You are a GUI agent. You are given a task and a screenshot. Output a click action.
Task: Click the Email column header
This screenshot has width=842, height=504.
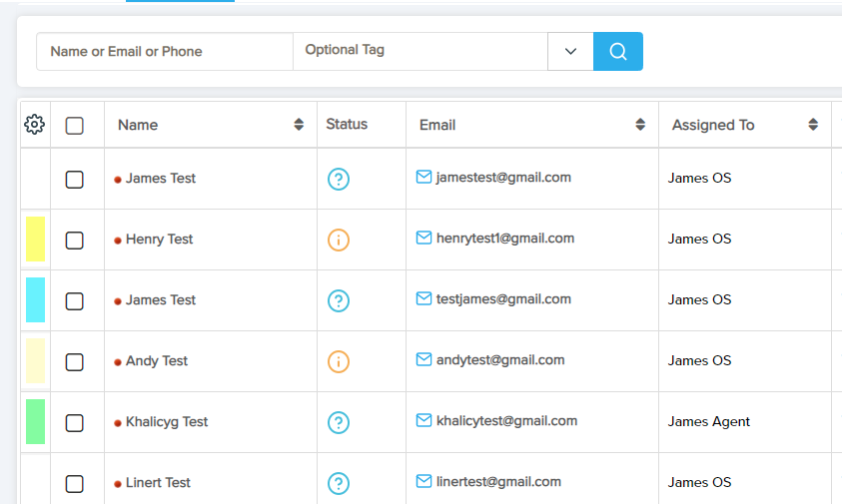tap(437, 125)
